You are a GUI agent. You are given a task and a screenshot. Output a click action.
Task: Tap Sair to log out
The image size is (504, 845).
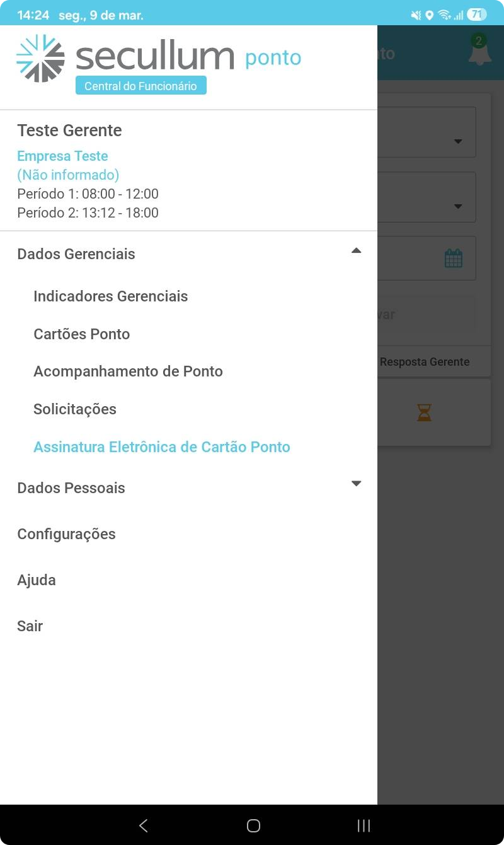click(x=30, y=626)
